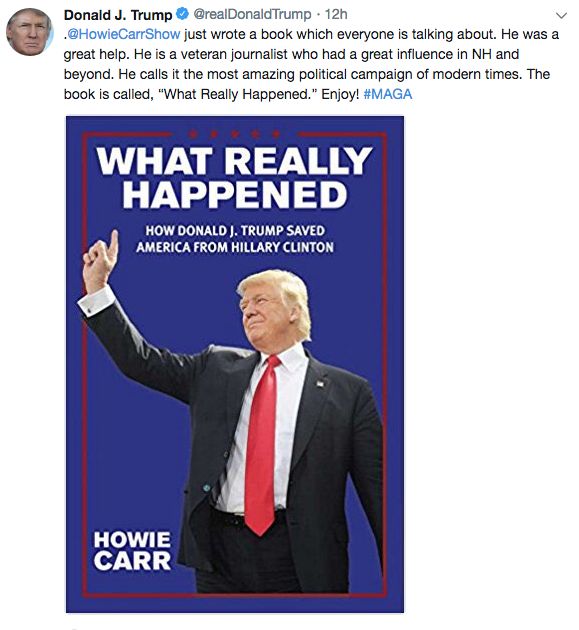The image size is (579, 630).
Task: Click the red stars atop the book cover
Action: 234,134
